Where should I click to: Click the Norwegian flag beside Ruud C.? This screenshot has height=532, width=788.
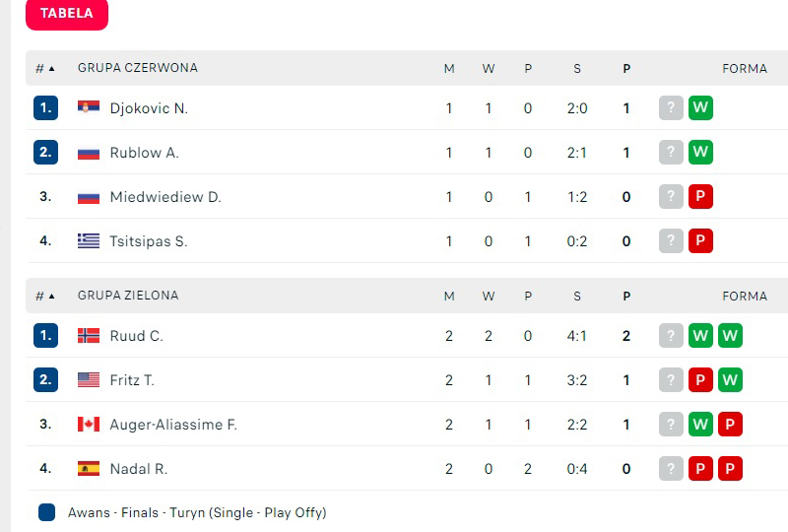[x=89, y=336]
